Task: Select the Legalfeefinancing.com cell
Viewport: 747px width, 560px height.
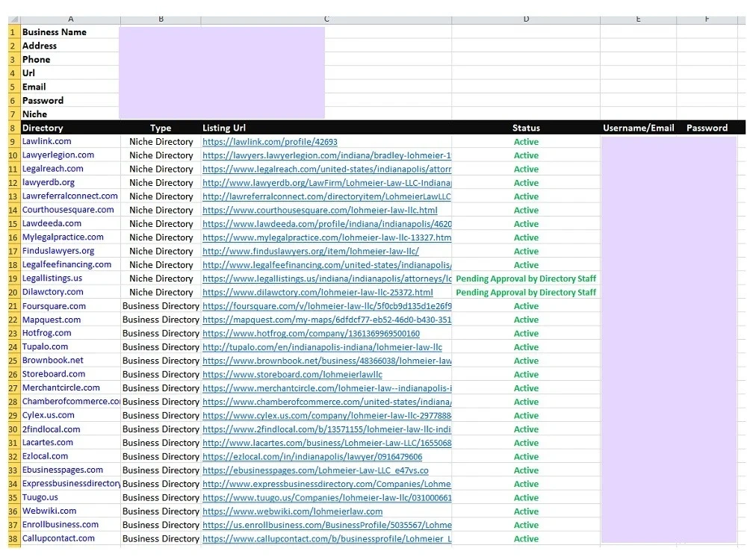Action: pos(70,265)
